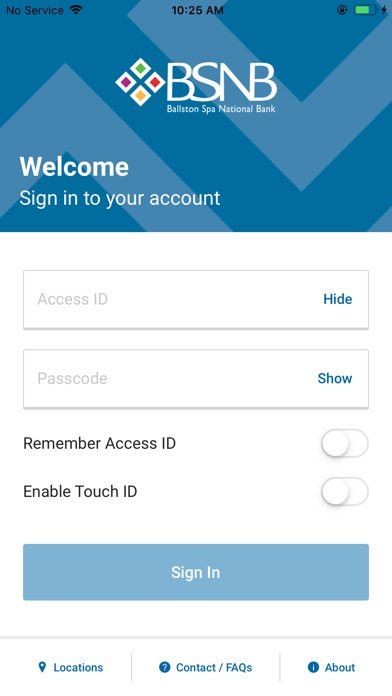Image resolution: width=392 pixels, height=696 pixels.
Task: Tap the Sign In button
Action: [x=196, y=572]
